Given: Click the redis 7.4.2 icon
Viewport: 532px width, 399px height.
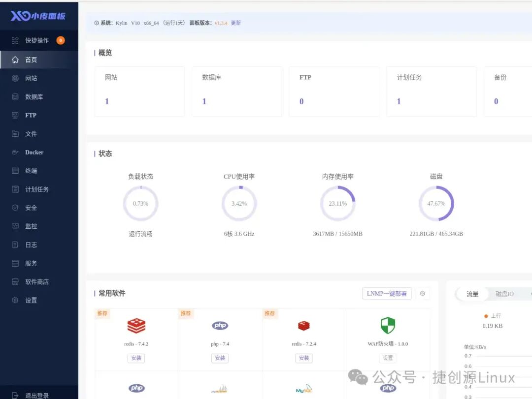Looking at the screenshot, I should tap(136, 325).
